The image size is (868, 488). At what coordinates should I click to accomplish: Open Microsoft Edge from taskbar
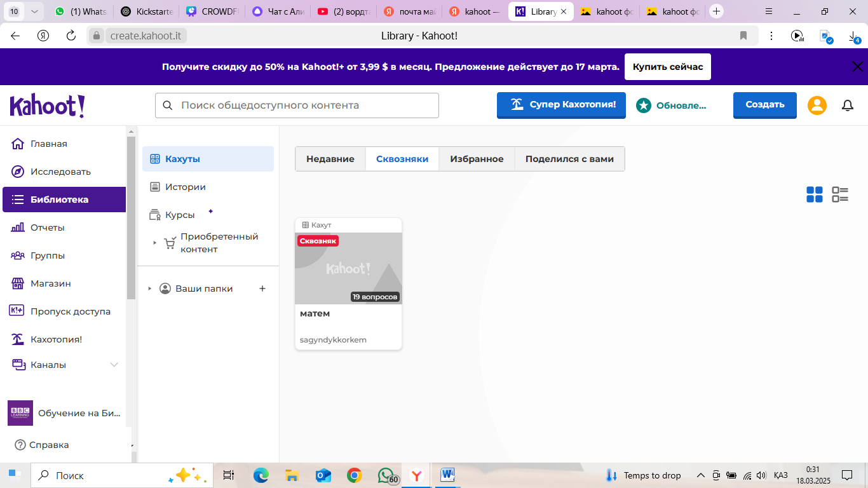(261, 475)
